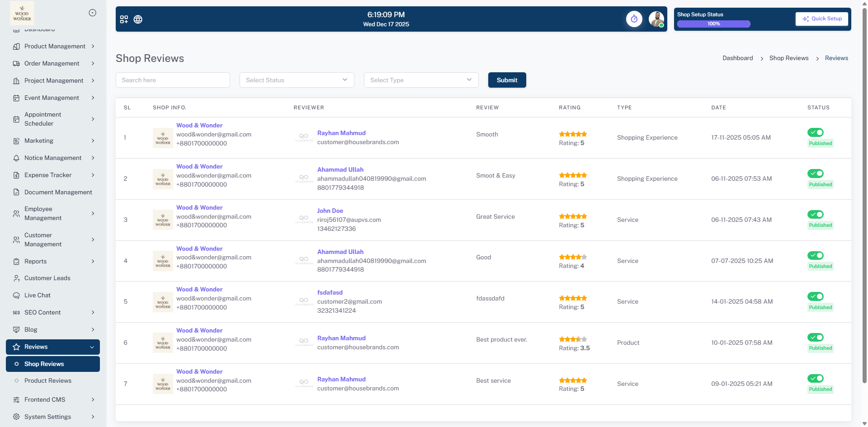868x427 pixels.
Task: Open the Select Status dropdown
Action: pyautogui.click(x=297, y=80)
